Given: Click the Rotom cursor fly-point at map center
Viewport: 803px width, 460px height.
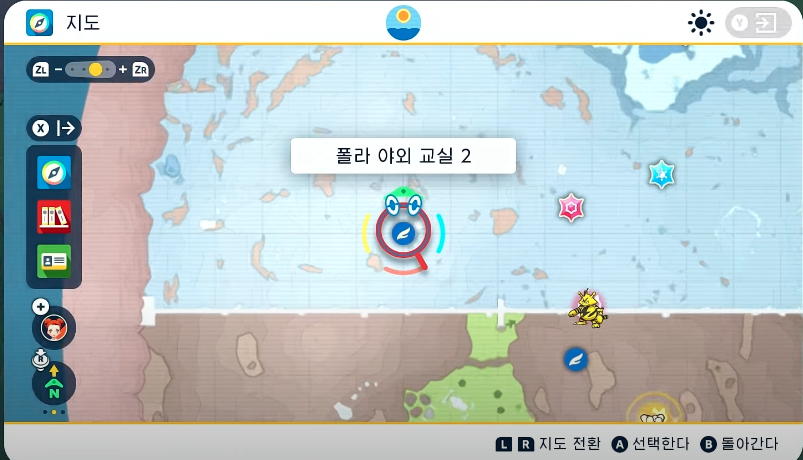Looking at the screenshot, I should [404, 234].
